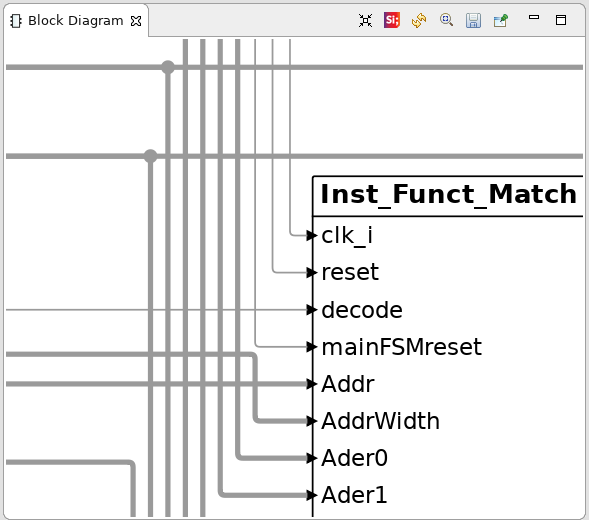Click the red Si; icon
The width and height of the screenshot is (589, 520).
(392, 20)
